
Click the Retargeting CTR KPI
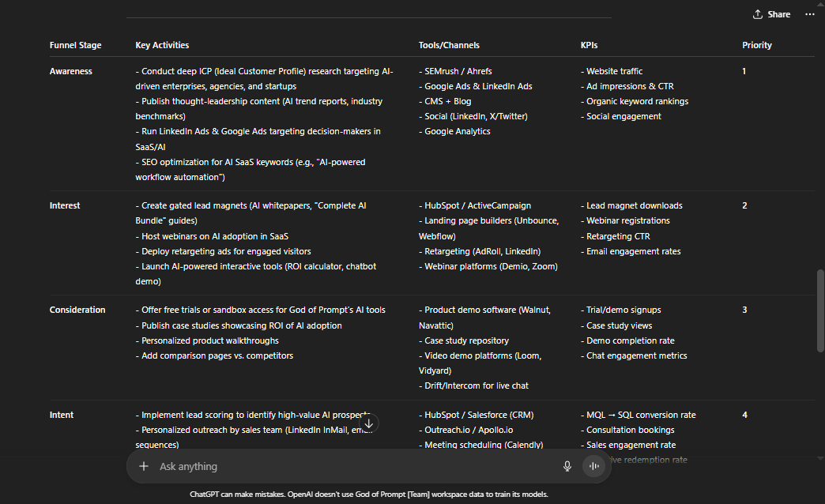click(x=615, y=237)
